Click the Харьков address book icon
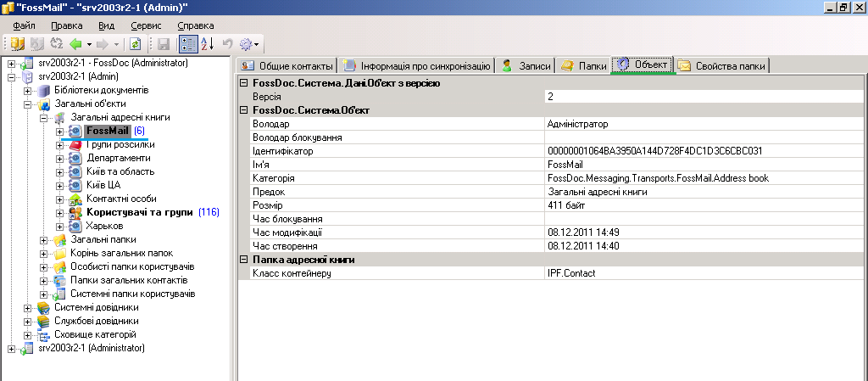868x381 pixels. pyautogui.click(x=75, y=227)
